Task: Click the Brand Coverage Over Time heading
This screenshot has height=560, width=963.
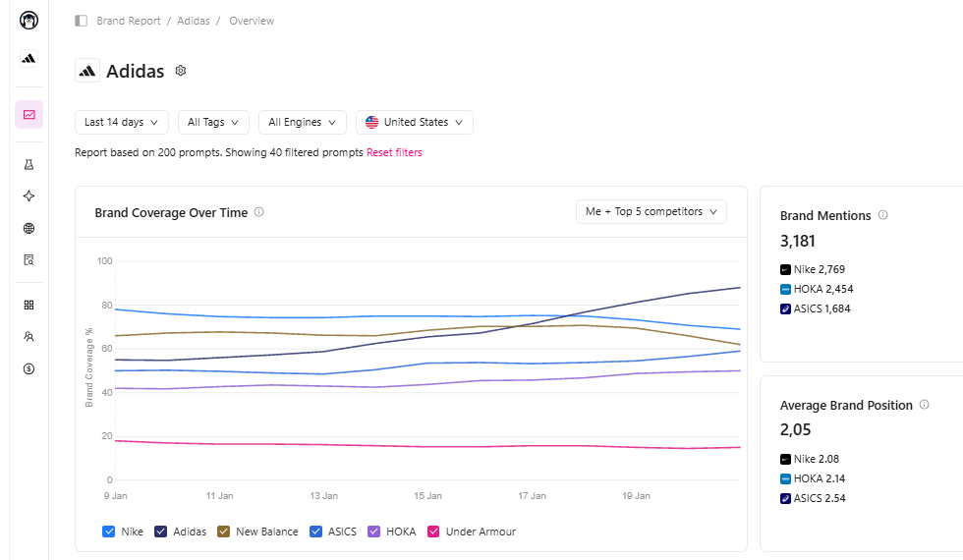Action: point(171,213)
